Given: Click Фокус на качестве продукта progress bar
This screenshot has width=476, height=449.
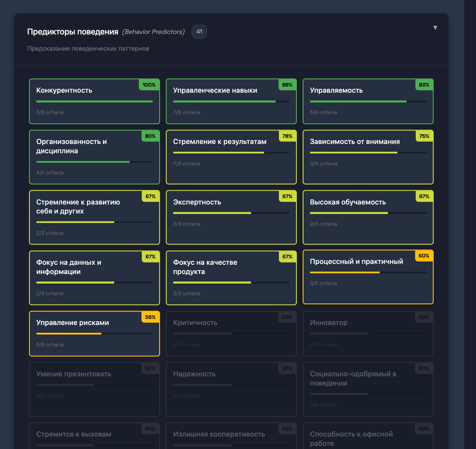Looking at the screenshot, I should tap(231, 282).
